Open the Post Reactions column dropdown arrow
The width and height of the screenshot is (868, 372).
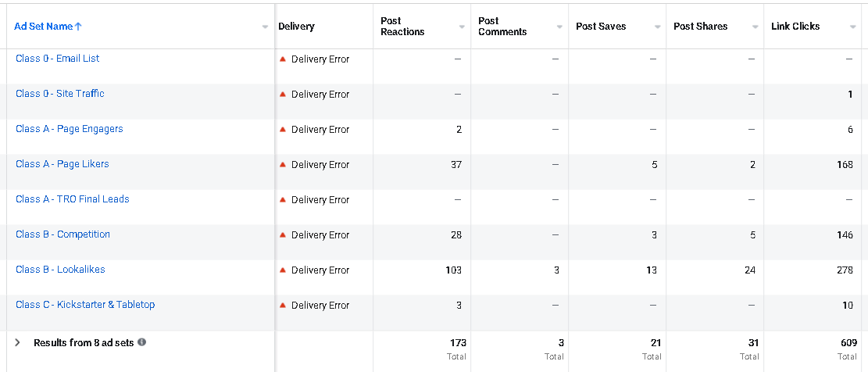pos(462,27)
